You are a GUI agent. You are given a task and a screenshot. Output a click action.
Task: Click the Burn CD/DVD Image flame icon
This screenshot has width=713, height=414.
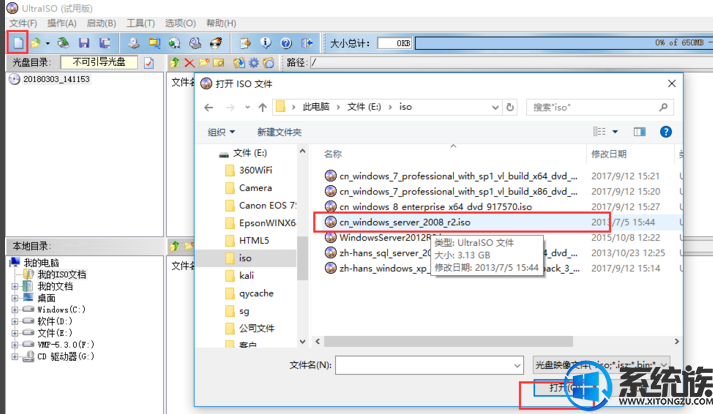[x=216, y=43]
